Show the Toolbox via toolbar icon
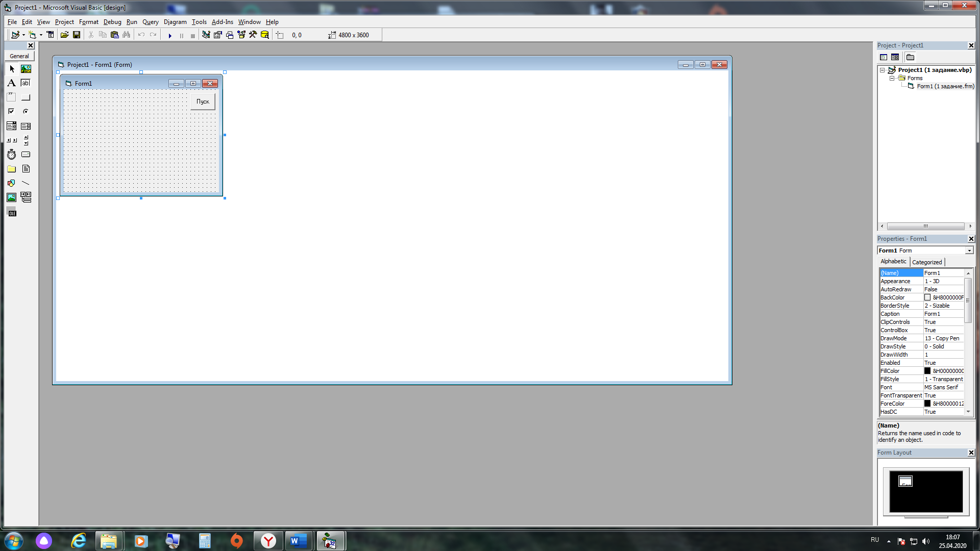 tap(253, 35)
